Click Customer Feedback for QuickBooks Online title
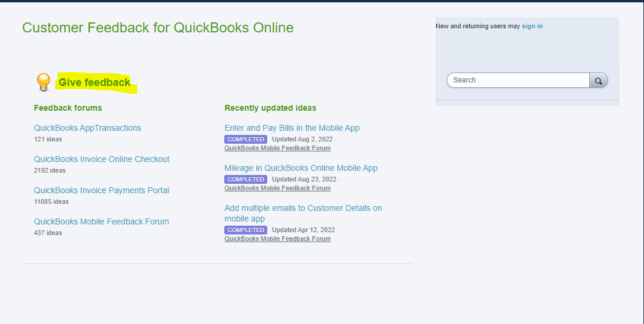This screenshot has width=644, height=324. pos(158,28)
